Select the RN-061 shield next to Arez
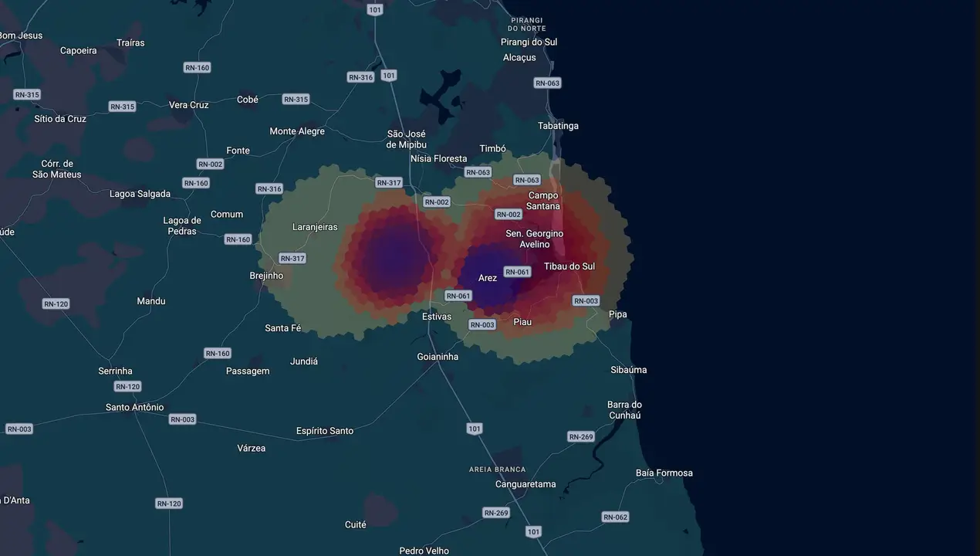The height and width of the screenshot is (556, 980). 517,272
